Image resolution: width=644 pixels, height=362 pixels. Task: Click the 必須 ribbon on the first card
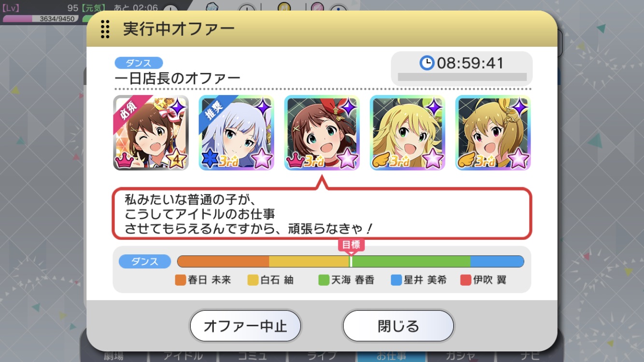pyautogui.click(x=127, y=111)
